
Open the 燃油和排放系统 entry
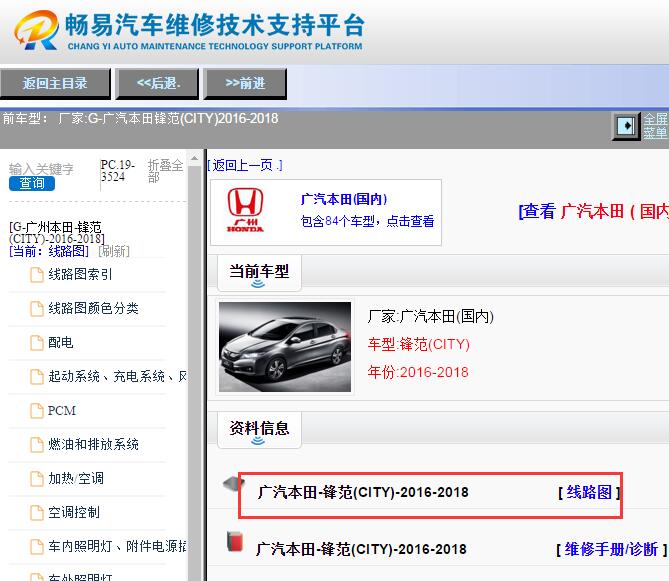point(93,444)
